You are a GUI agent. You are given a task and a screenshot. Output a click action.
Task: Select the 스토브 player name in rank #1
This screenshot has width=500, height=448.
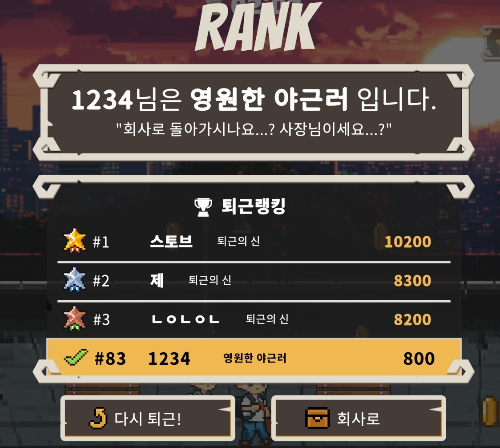point(171,242)
